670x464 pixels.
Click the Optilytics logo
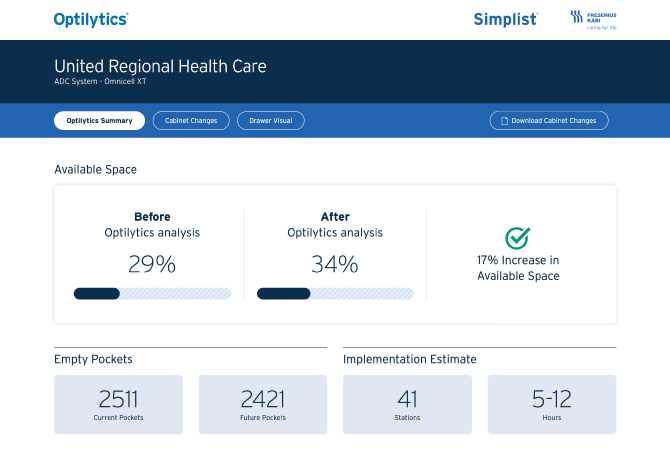(91, 18)
